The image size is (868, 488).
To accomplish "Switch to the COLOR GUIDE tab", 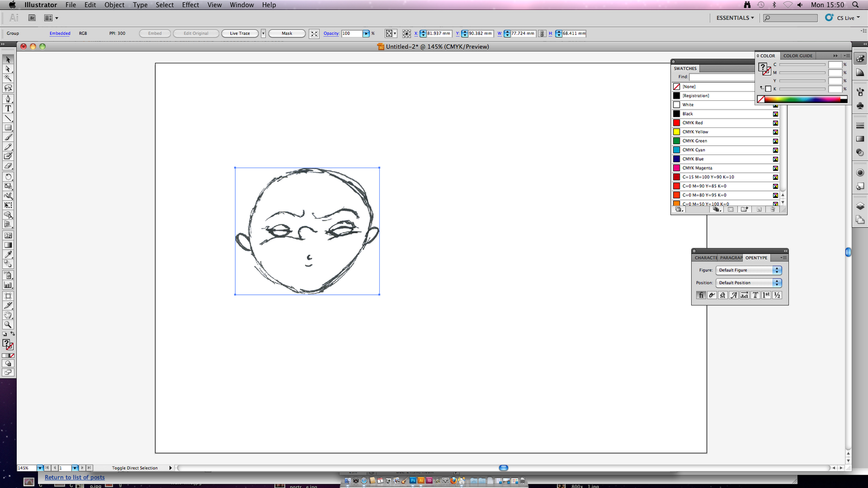I will (797, 55).
